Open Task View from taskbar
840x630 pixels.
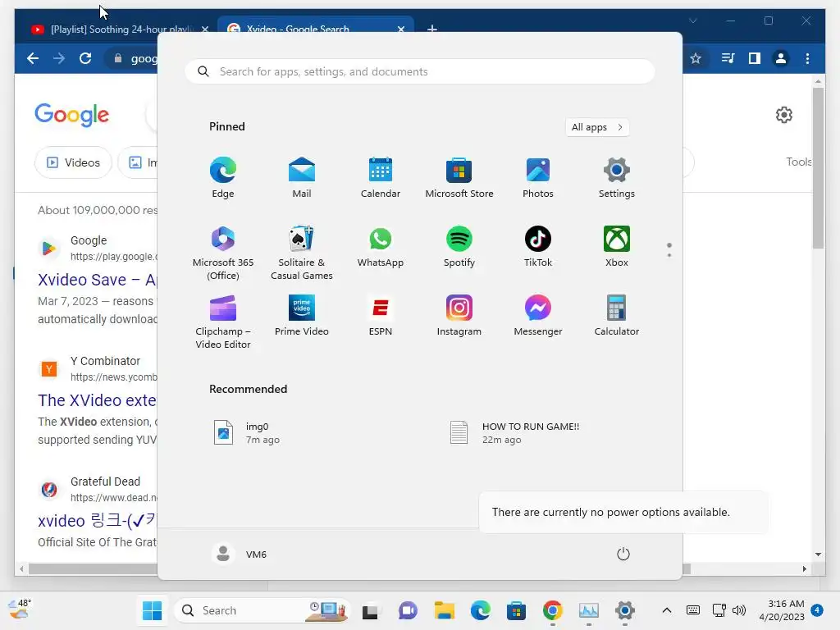(x=370, y=610)
